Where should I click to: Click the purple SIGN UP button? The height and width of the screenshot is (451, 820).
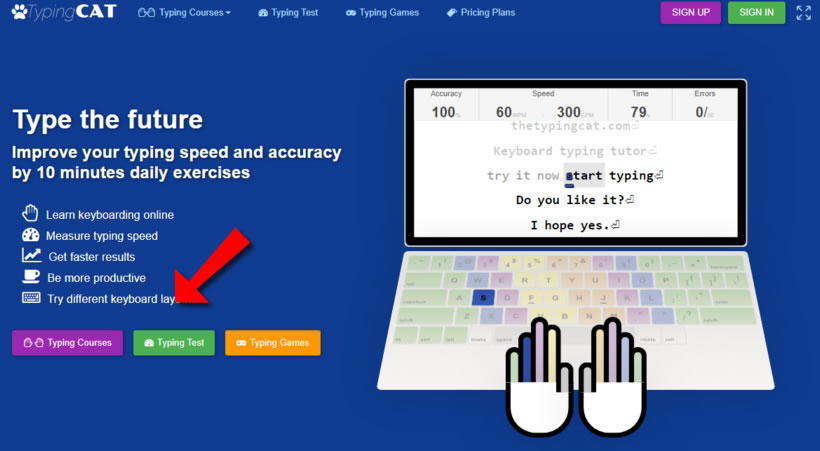(690, 13)
